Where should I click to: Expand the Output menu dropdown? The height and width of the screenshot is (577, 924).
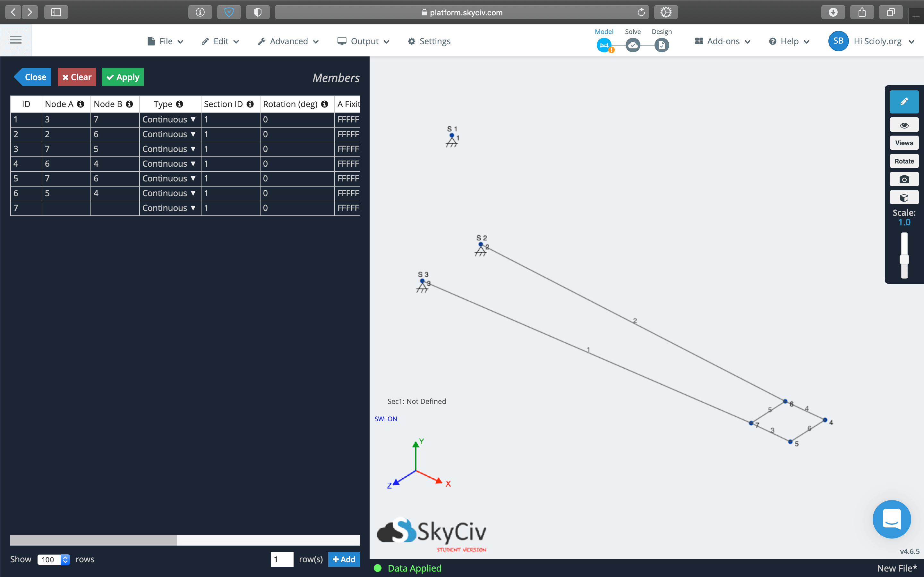(364, 41)
